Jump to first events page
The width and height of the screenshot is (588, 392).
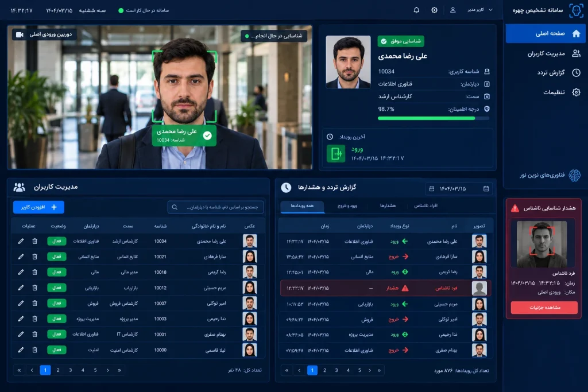[x=287, y=371]
